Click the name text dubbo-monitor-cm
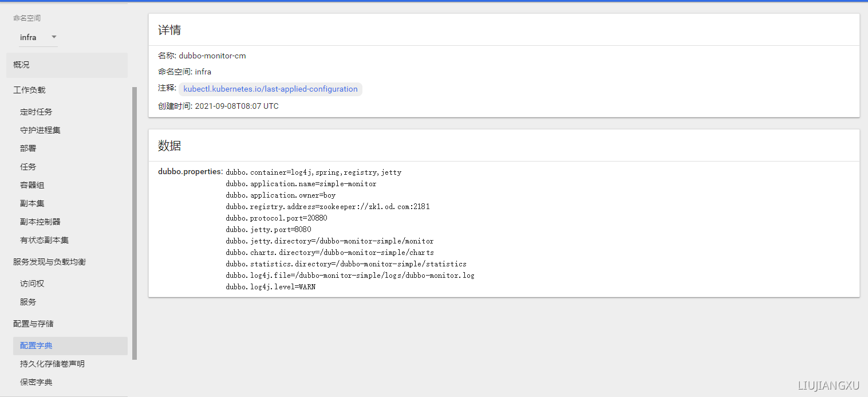 pos(212,56)
